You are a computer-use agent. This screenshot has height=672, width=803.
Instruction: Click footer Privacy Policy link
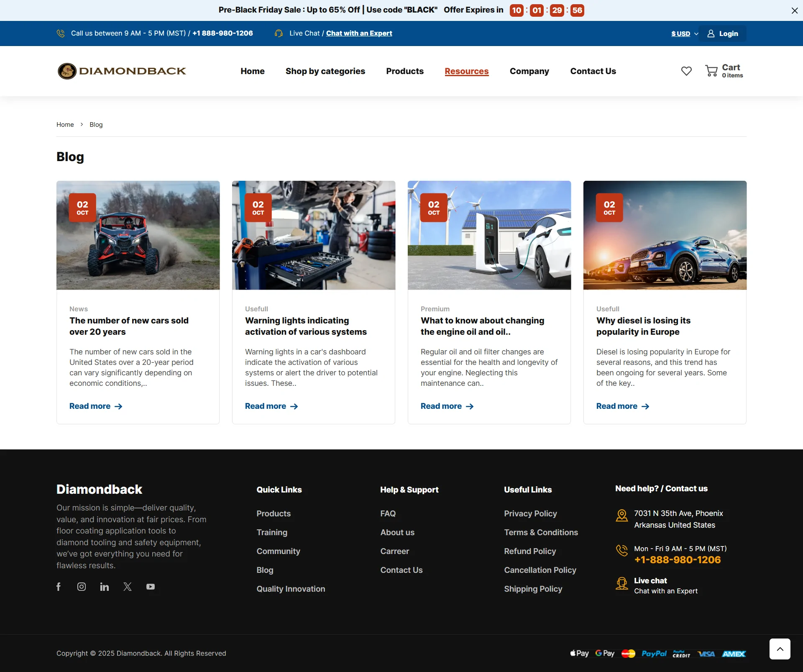(531, 513)
